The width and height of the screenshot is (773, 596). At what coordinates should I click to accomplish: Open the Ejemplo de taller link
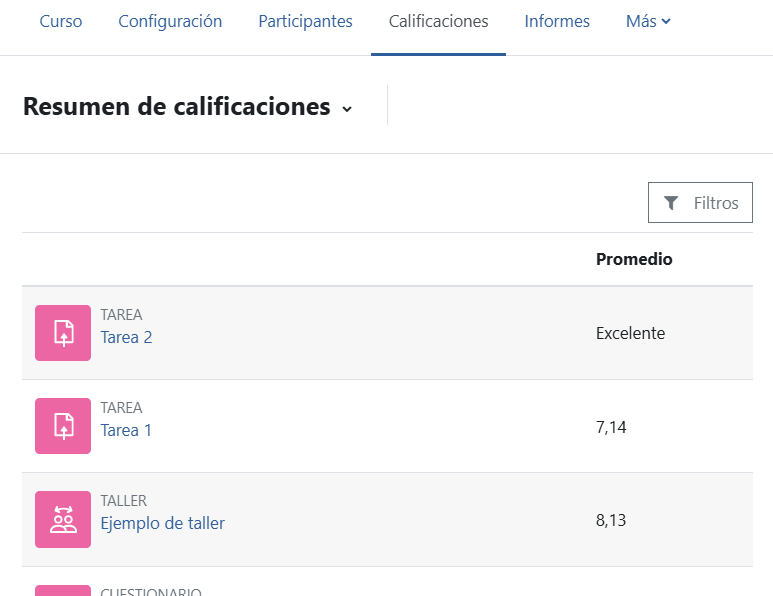[163, 524]
